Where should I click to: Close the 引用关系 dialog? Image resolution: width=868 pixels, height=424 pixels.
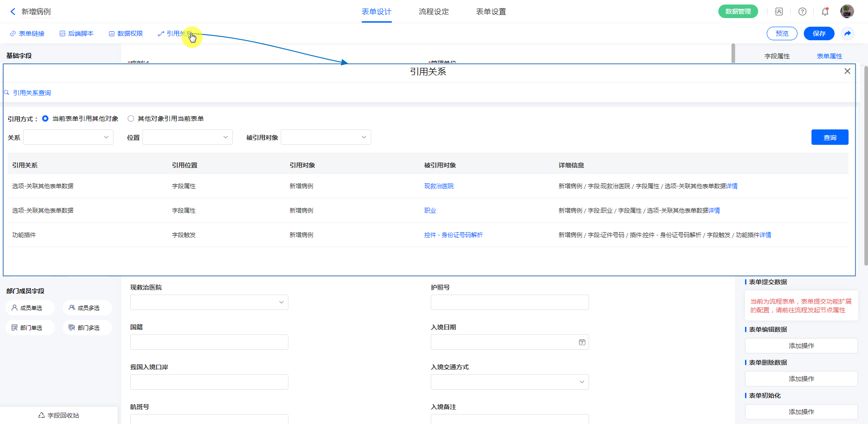tap(847, 71)
